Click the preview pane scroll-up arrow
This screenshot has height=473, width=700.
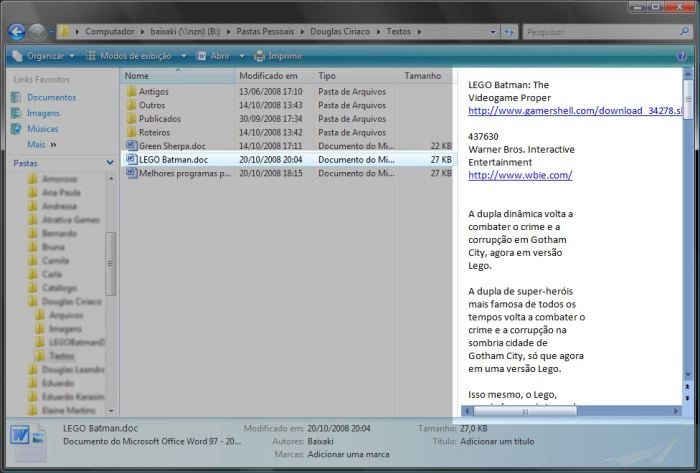click(688, 73)
